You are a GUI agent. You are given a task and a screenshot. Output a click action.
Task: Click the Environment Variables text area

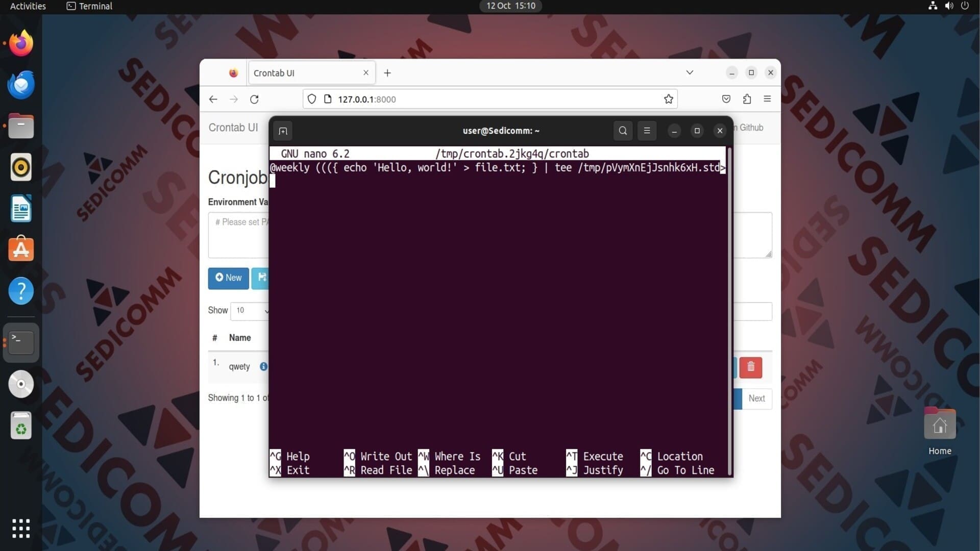[238, 235]
